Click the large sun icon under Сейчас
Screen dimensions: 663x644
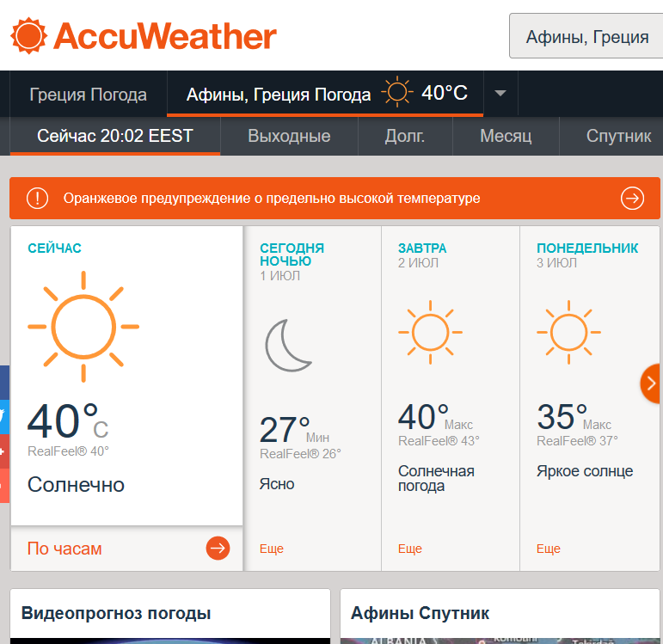pyautogui.click(x=83, y=327)
